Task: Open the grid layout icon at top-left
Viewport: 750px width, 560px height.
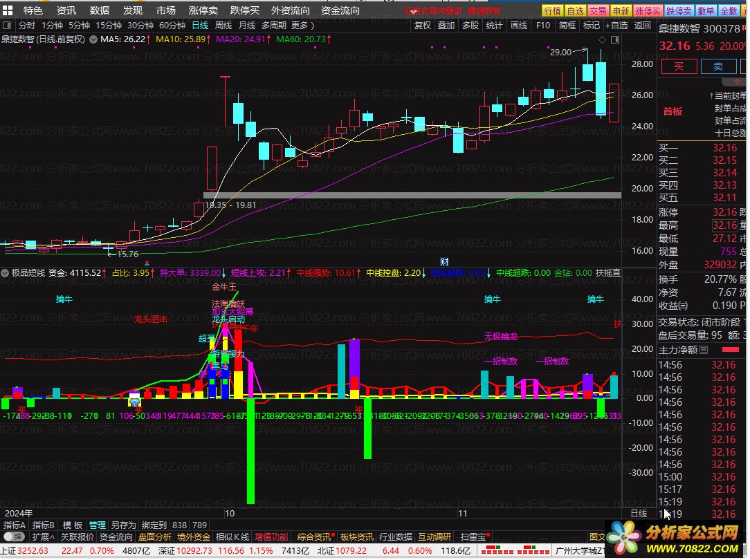Action: 8,10
